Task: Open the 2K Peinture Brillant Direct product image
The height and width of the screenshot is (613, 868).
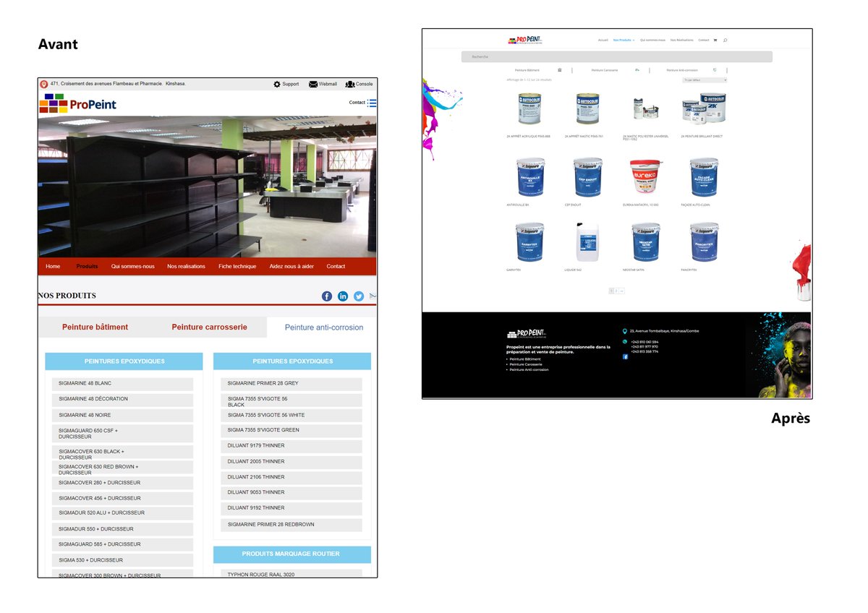Action: (x=705, y=108)
